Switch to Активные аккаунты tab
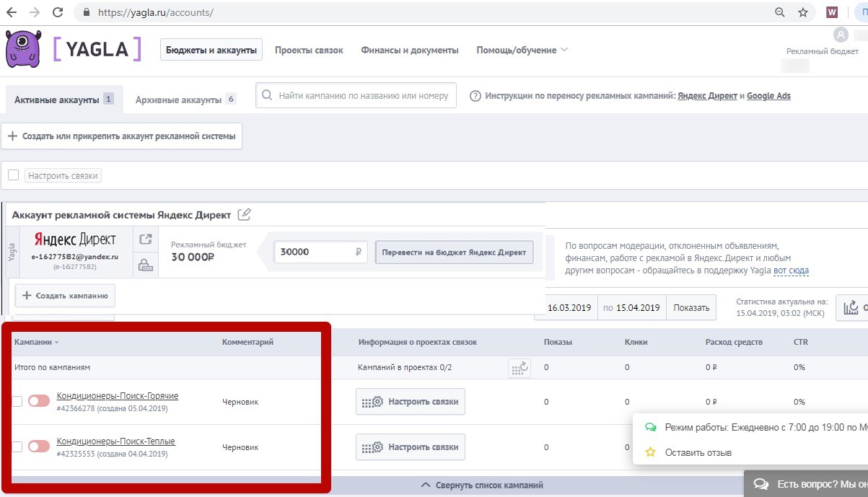Image resolution: width=868 pixels, height=497 pixels. pyautogui.click(x=63, y=100)
